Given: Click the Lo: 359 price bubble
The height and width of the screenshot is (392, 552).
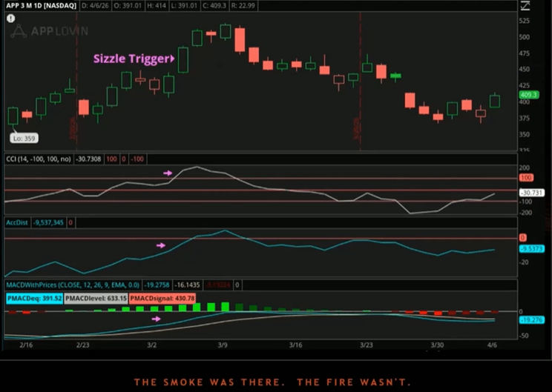Looking at the screenshot, I should 24,138.
